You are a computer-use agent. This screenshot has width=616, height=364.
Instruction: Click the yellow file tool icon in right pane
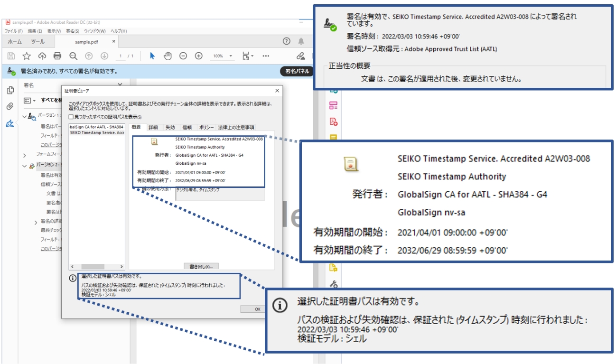pyautogui.click(x=334, y=267)
